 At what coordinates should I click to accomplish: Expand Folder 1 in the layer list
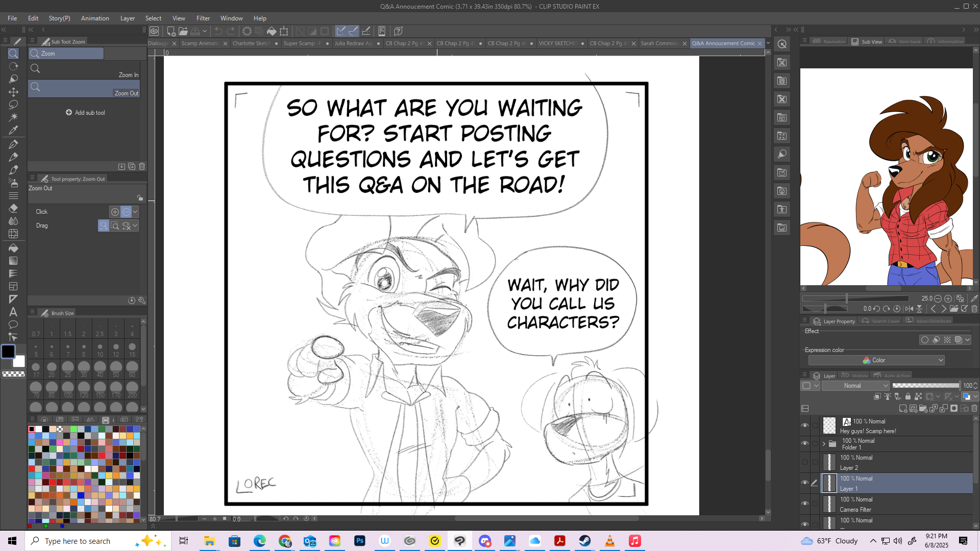click(824, 444)
